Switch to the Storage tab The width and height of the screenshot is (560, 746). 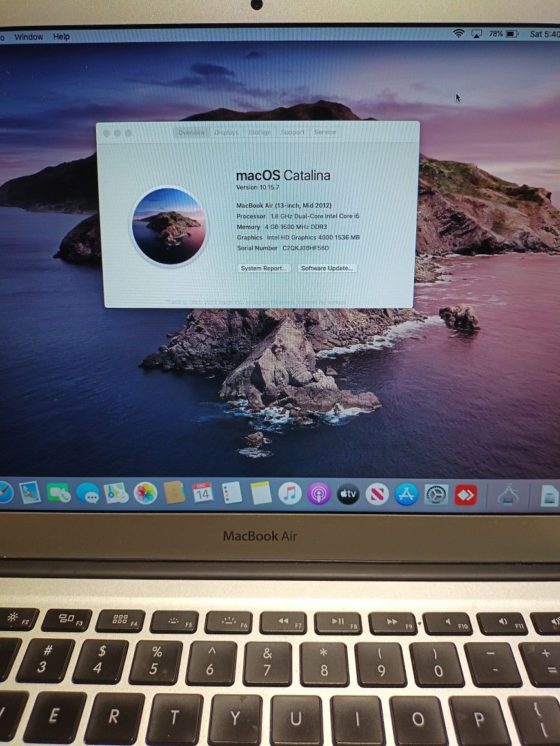pos(259,132)
